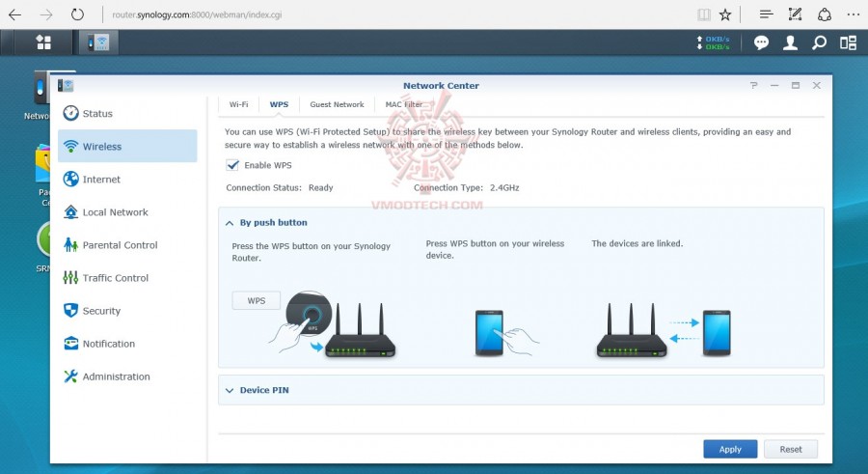The width and height of the screenshot is (868, 474).
Task: Collapse the By push button section
Action: (x=230, y=223)
